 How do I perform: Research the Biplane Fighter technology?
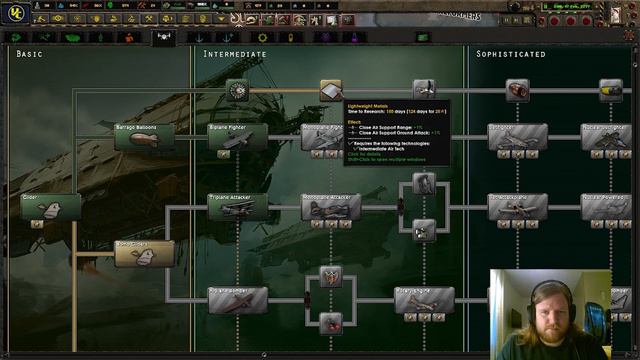pyautogui.click(x=238, y=137)
